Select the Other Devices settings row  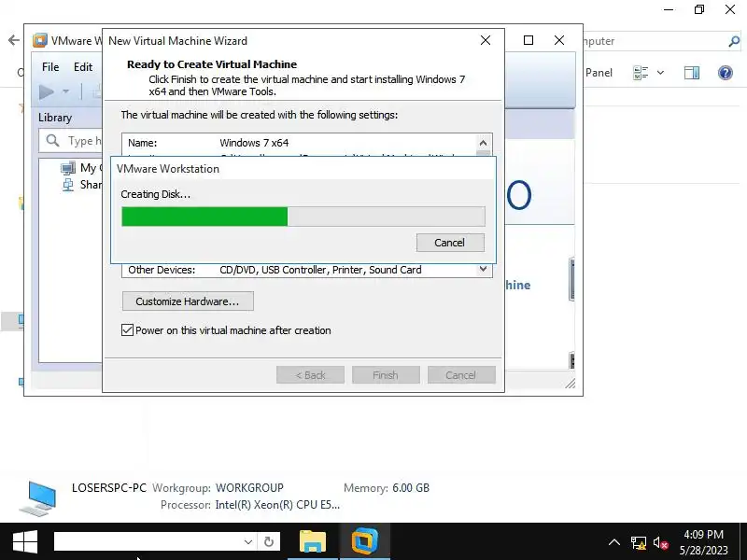pyautogui.click(x=299, y=270)
